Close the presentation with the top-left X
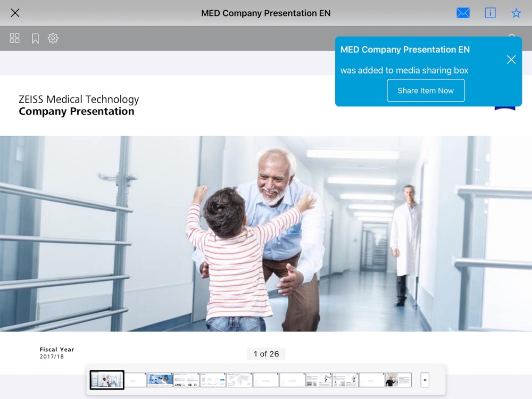532x399 pixels. pyautogui.click(x=15, y=13)
